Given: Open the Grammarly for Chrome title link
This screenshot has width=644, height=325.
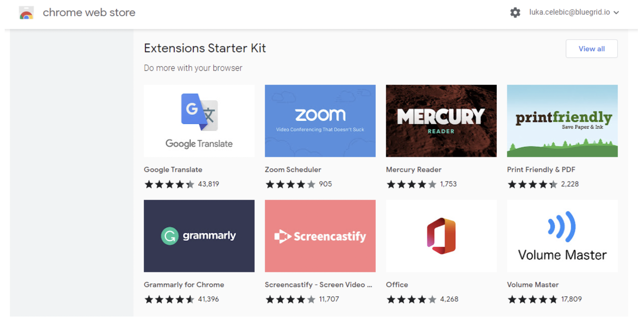Looking at the screenshot, I should [184, 285].
